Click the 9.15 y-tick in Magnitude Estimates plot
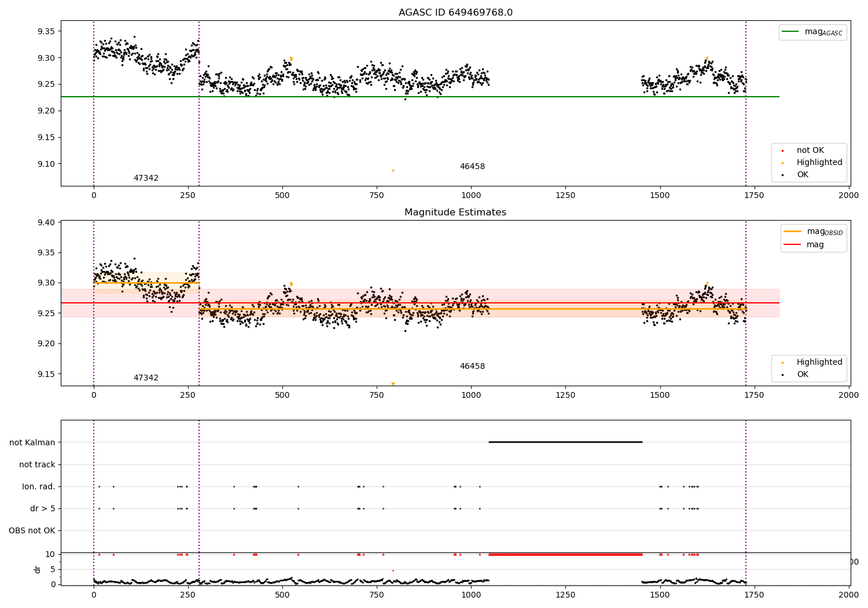Image resolution: width=868 pixels, height=608 pixels. click(x=46, y=374)
